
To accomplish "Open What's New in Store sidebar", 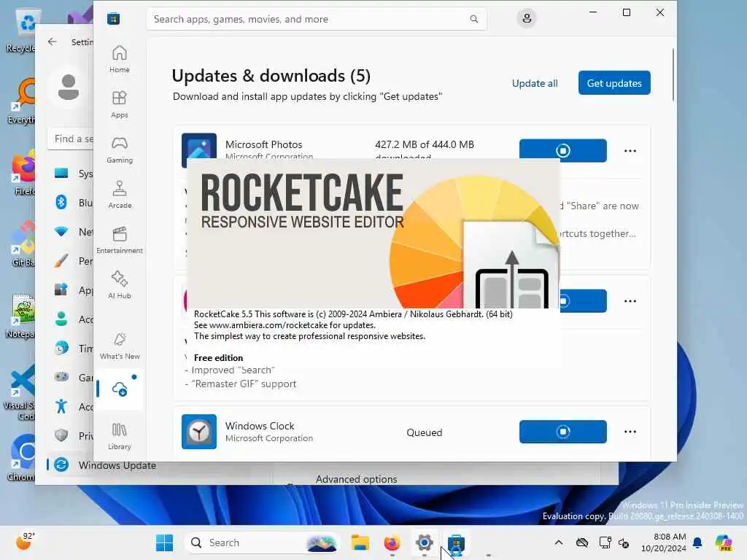I will 119,346.
